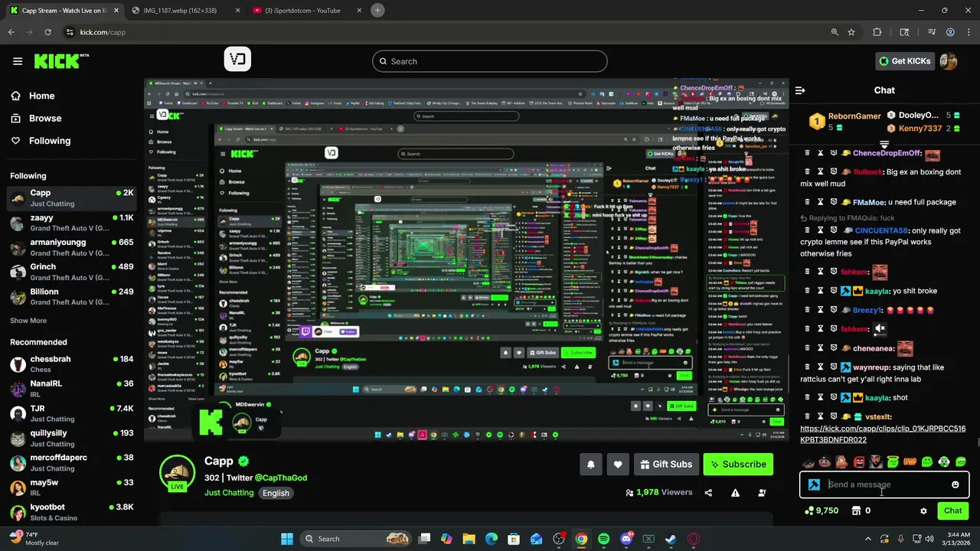
Task: Open the clip icon above the search bar
Action: click(237, 60)
